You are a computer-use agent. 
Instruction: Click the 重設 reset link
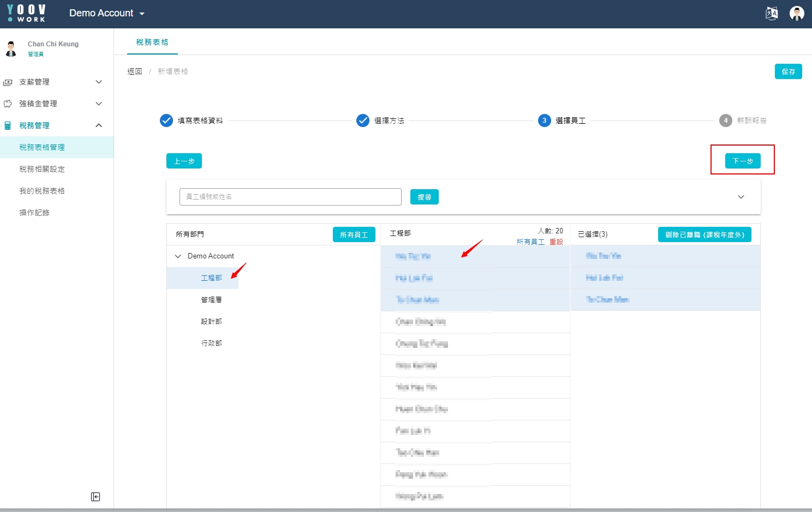[556, 242]
